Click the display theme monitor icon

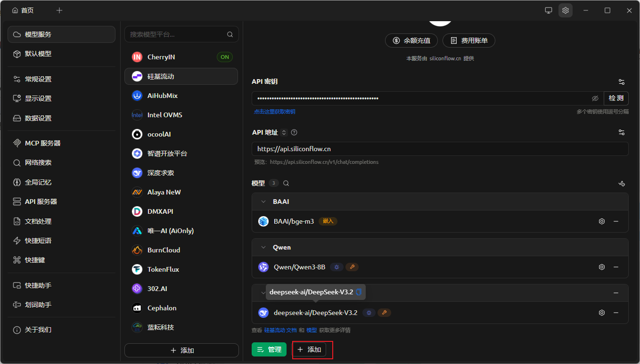[549, 10]
